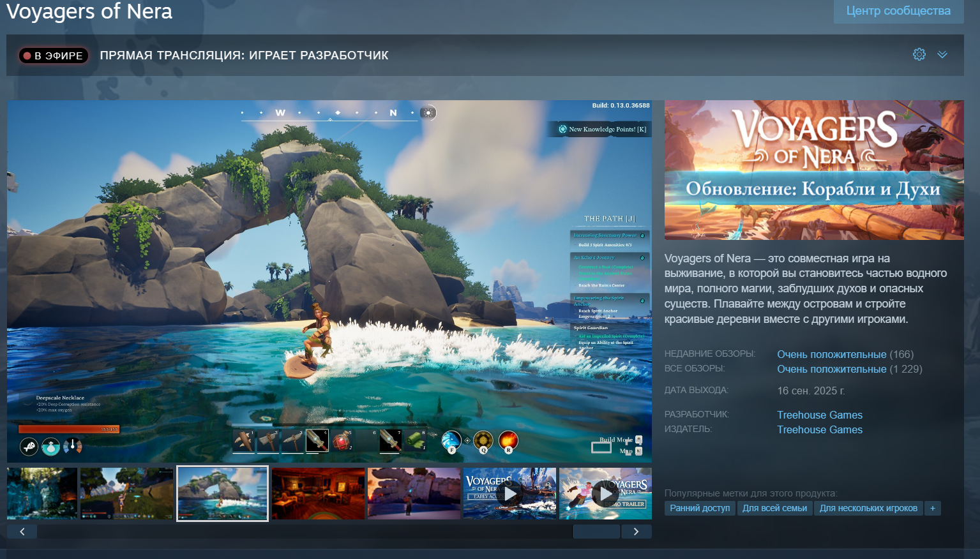Click the release date 16 сен. 2025 г.
Screen dimensions: 980x559
pos(811,391)
